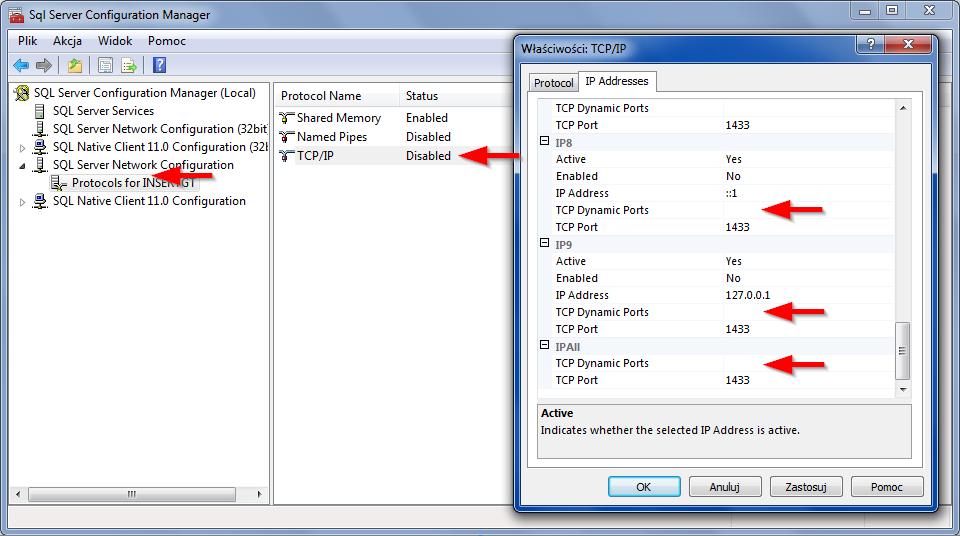This screenshot has width=960, height=536.
Task: Click the SQL Native Client 11.0 Configuration (32bit) icon
Action: pos(40,147)
